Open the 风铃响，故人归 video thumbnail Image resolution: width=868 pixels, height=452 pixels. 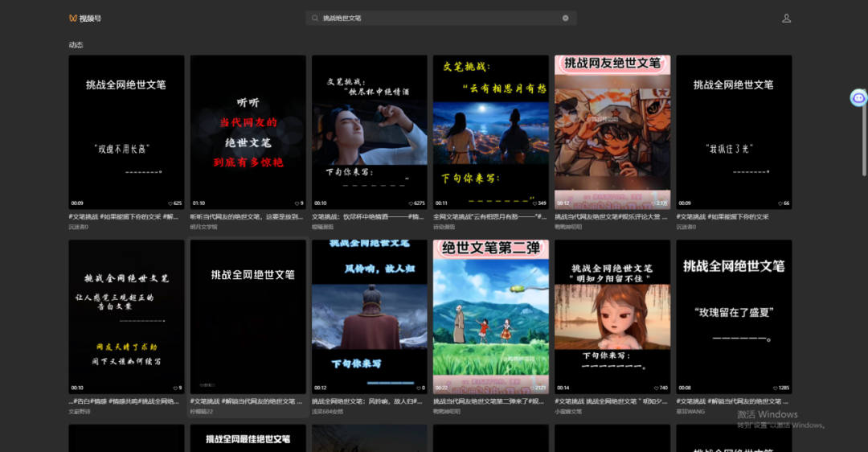click(369, 316)
